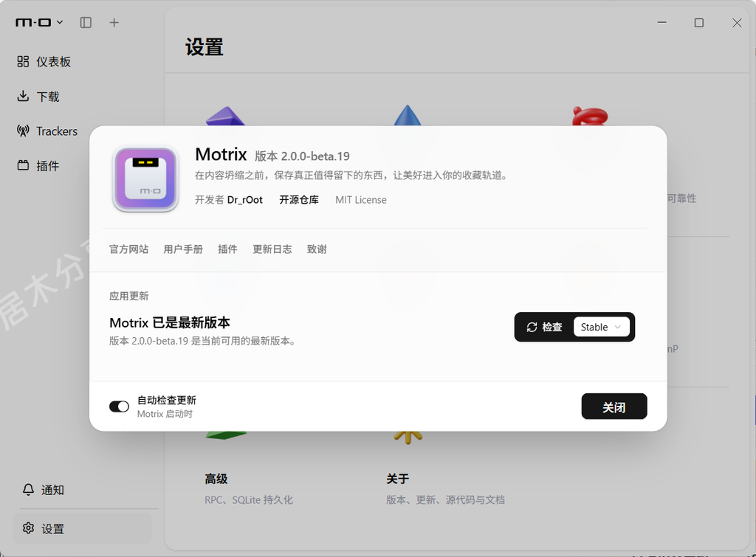The width and height of the screenshot is (756, 557).
Task: Open the Trackers sidebar item
Action: [x=47, y=131]
